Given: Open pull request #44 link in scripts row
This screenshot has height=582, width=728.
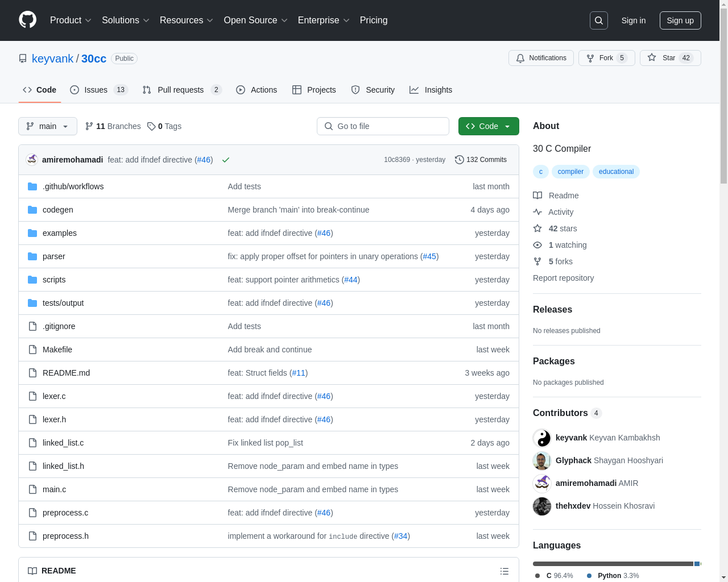Looking at the screenshot, I should (351, 280).
